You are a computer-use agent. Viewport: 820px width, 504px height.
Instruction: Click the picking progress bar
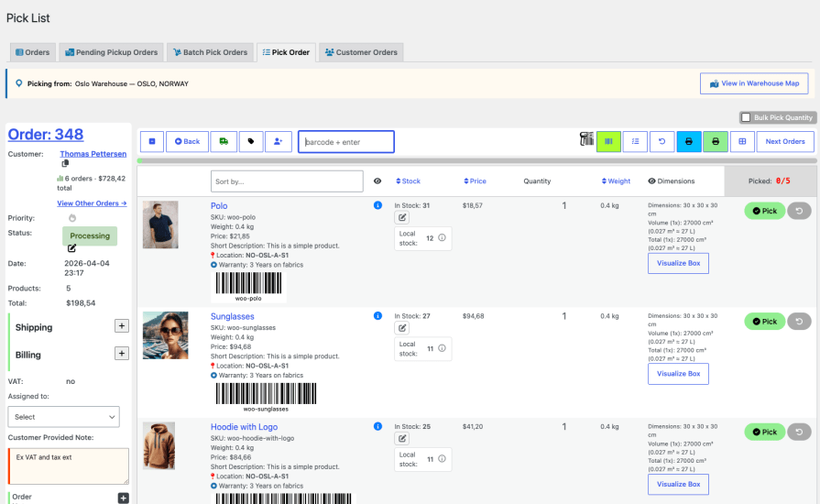477,161
